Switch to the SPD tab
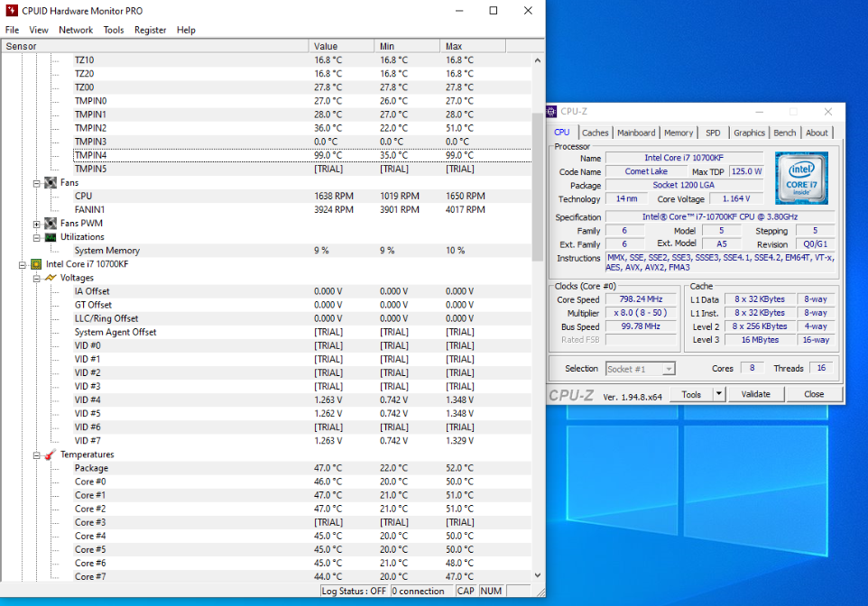This screenshot has width=868, height=606. [713, 133]
